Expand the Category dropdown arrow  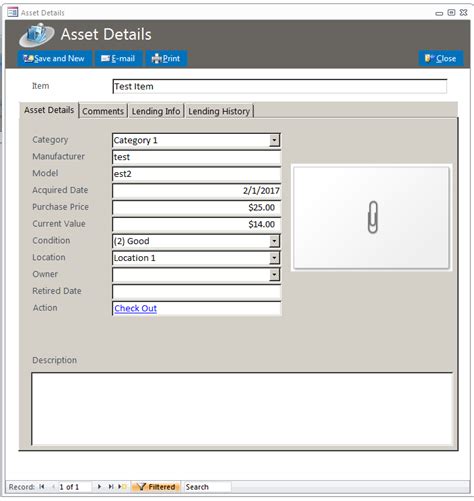pyautogui.click(x=274, y=140)
